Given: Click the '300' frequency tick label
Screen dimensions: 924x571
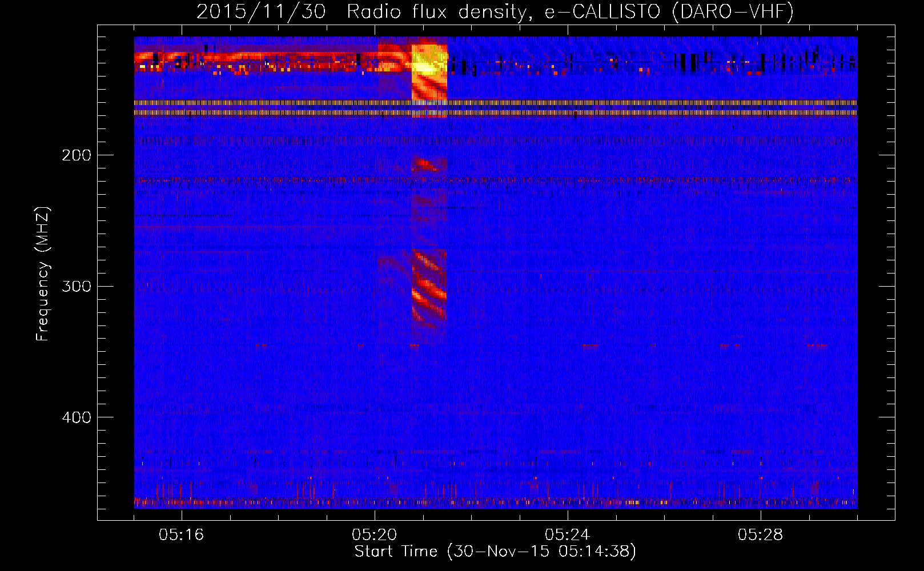Looking at the screenshot, I should click(x=77, y=286).
